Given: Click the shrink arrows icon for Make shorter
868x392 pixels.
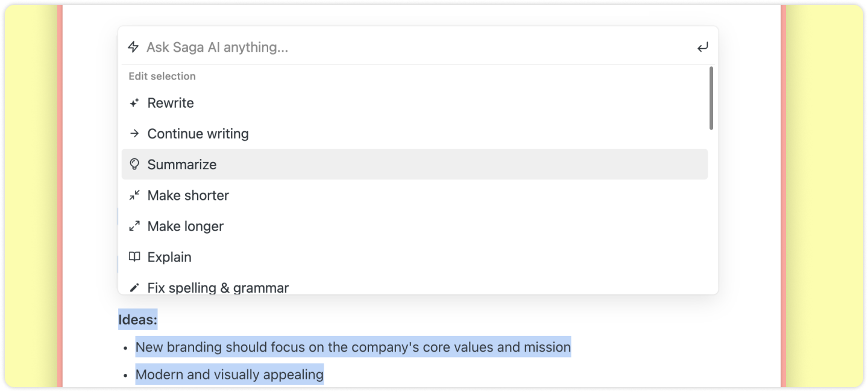Looking at the screenshot, I should point(134,195).
